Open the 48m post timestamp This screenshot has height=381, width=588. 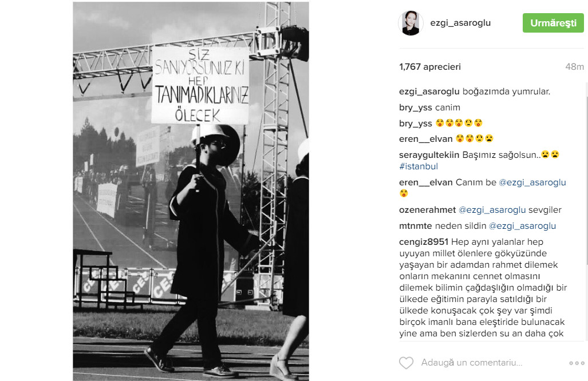(574, 67)
